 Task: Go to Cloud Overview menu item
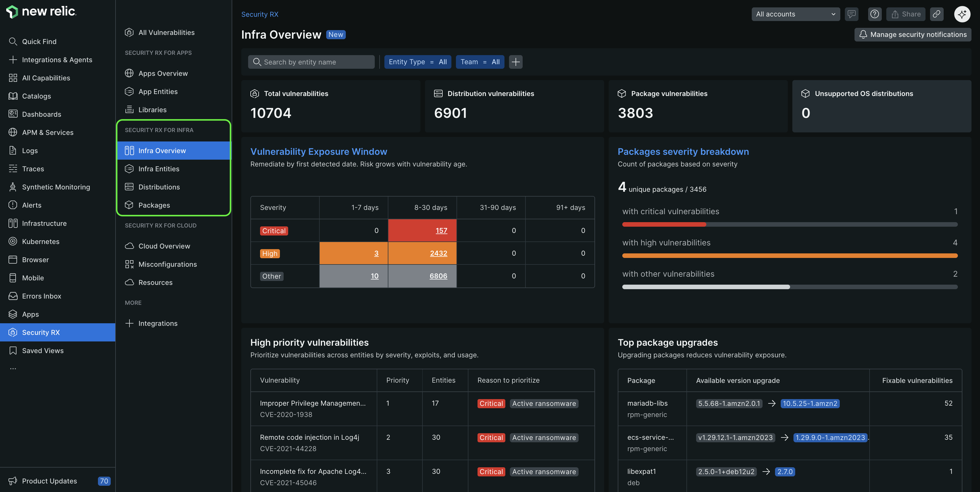(x=164, y=246)
